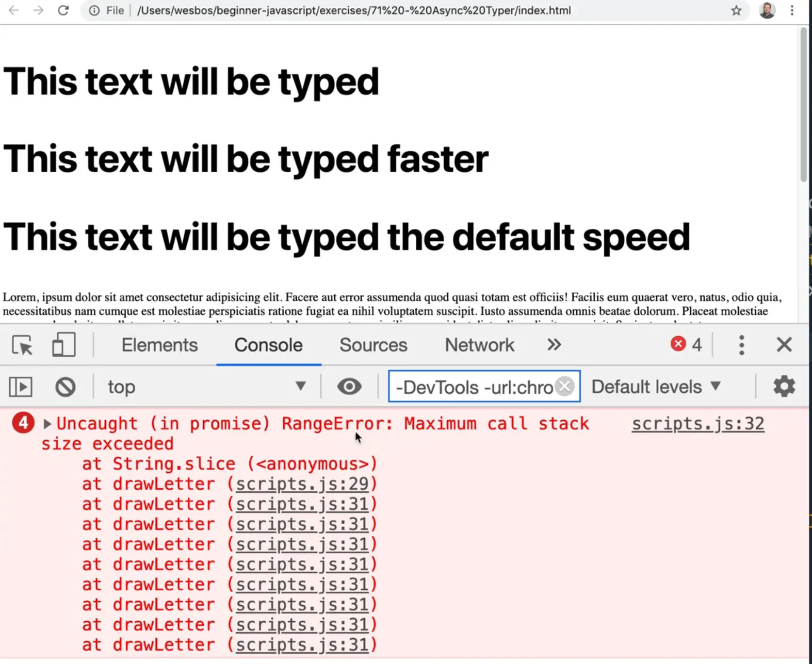
Task: Create a live expression with eye icon
Action: [x=349, y=387]
